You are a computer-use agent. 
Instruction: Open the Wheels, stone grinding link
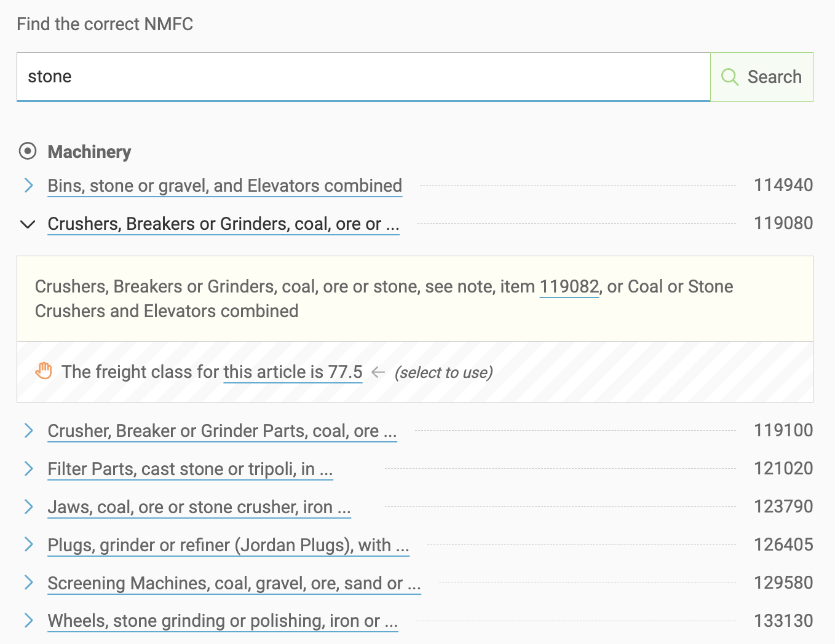coord(222,621)
